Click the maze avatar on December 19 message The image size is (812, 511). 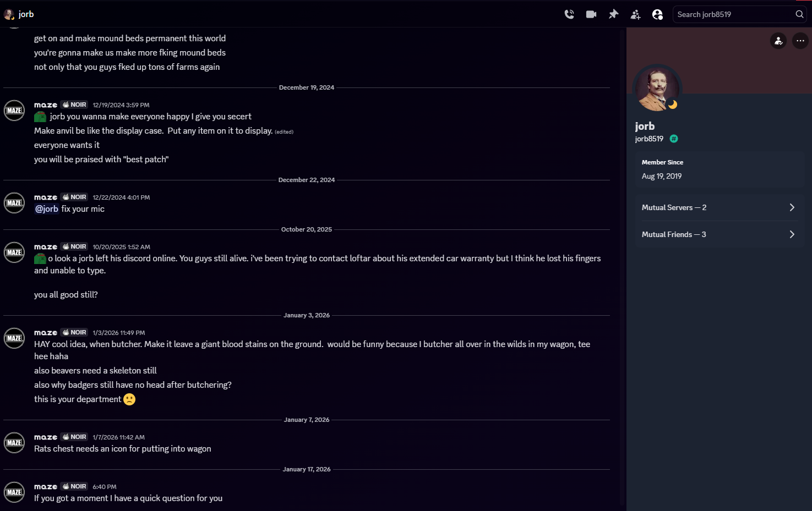pyautogui.click(x=14, y=111)
